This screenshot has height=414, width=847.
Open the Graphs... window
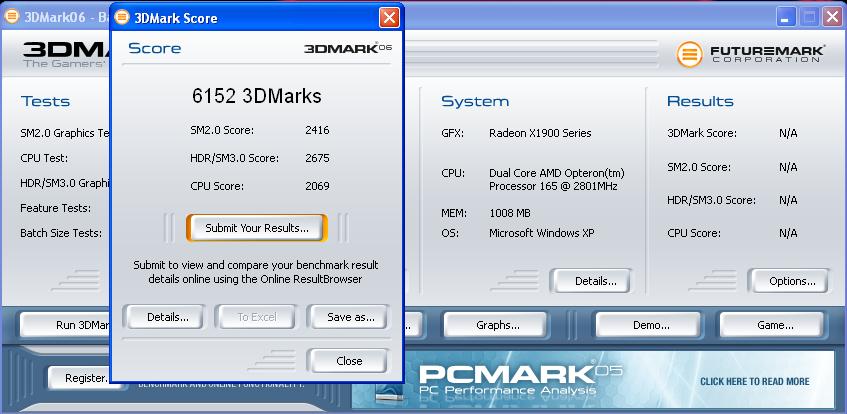pos(497,325)
